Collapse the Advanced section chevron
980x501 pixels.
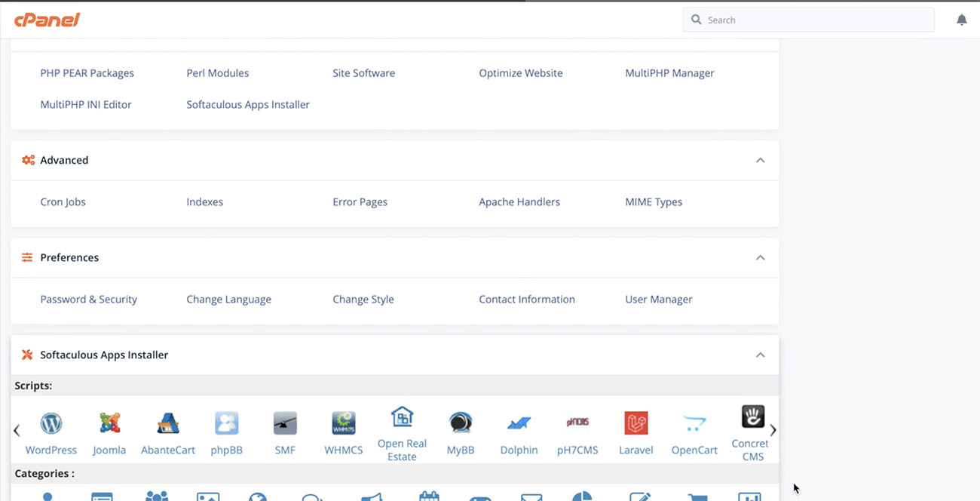click(x=760, y=160)
